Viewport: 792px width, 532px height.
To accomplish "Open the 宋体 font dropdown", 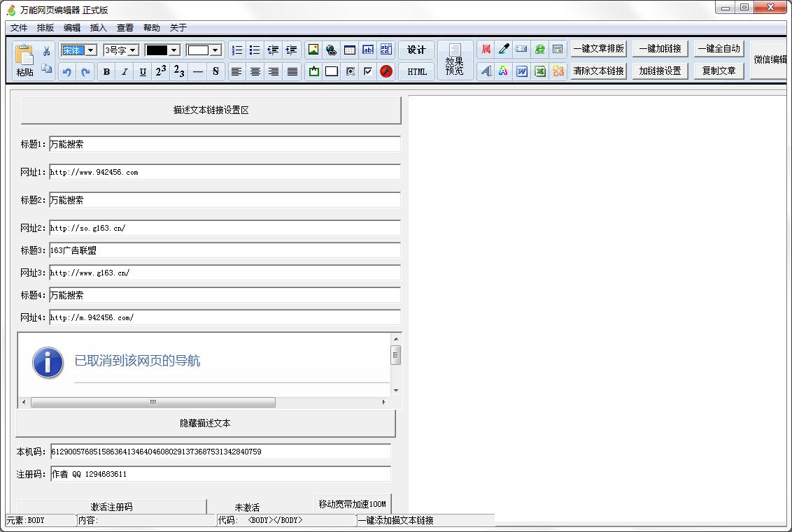I will point(90,50).
